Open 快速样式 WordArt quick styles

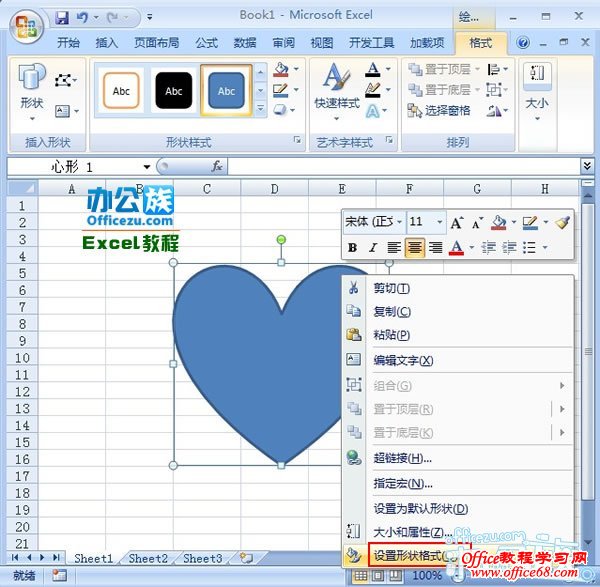(x=337, y=92)
